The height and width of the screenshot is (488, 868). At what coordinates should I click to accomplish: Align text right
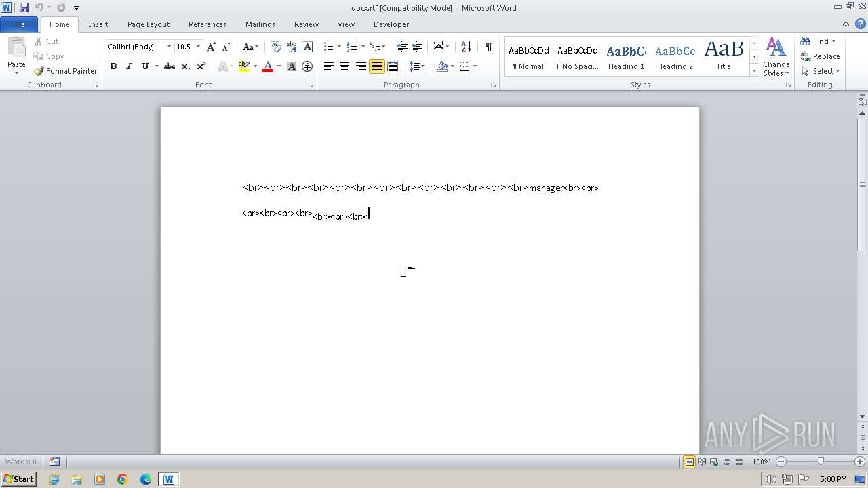(x=361, y=66)
